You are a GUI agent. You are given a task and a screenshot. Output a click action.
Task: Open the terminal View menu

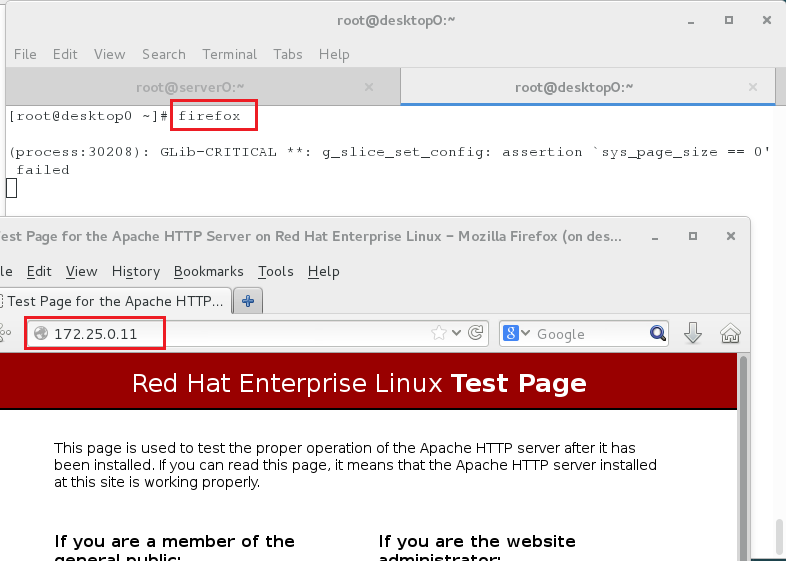pos(109,54)
